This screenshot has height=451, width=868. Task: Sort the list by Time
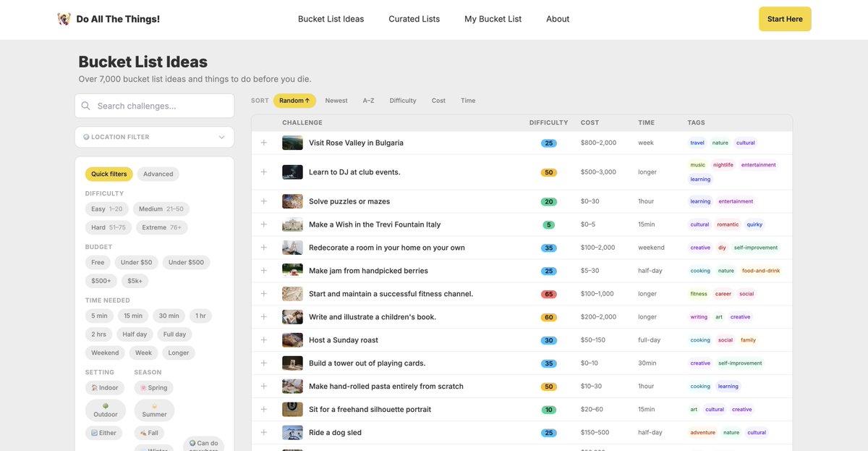click(468, 101)
